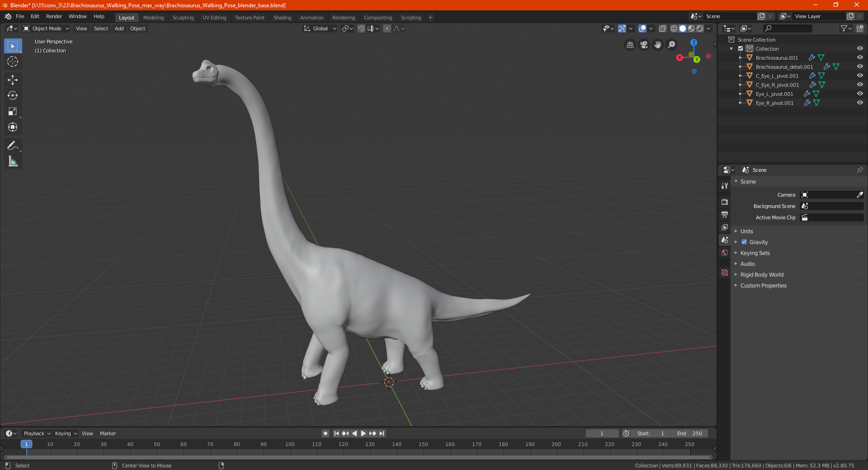Click the zoom view magnifier icon
Viewport: 868px width, 470px height.
click(x=672, y=45)
